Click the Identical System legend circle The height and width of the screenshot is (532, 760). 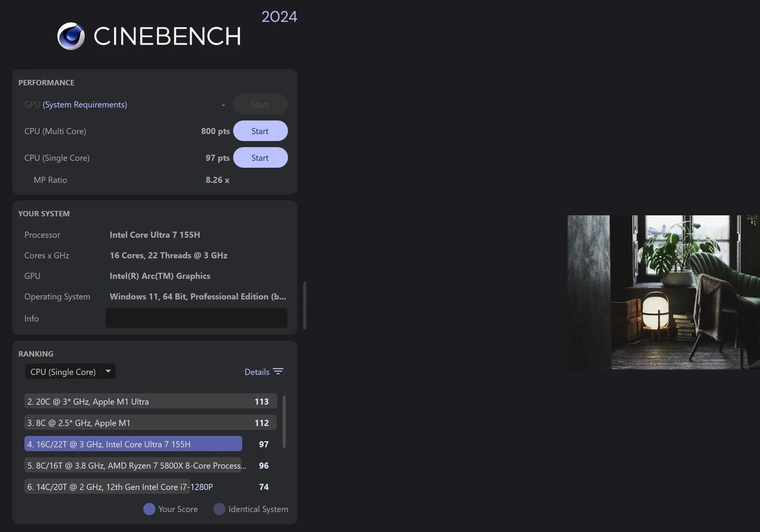219,509
